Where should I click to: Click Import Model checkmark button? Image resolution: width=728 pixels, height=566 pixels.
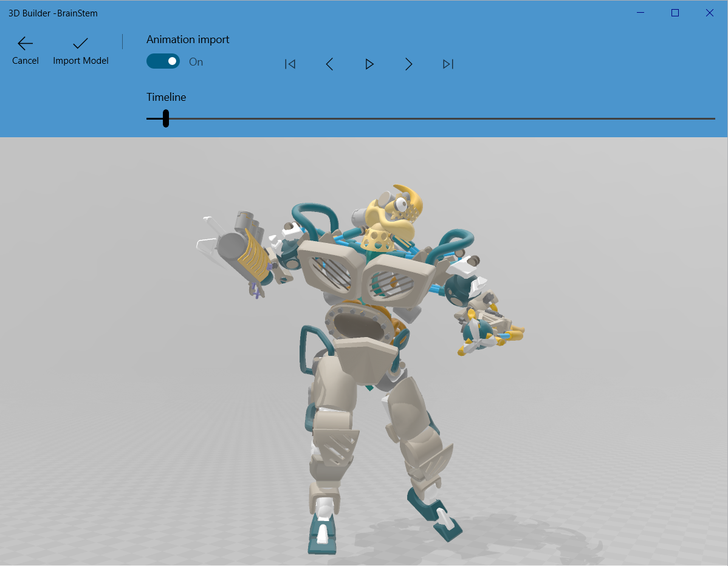(81, 50)
